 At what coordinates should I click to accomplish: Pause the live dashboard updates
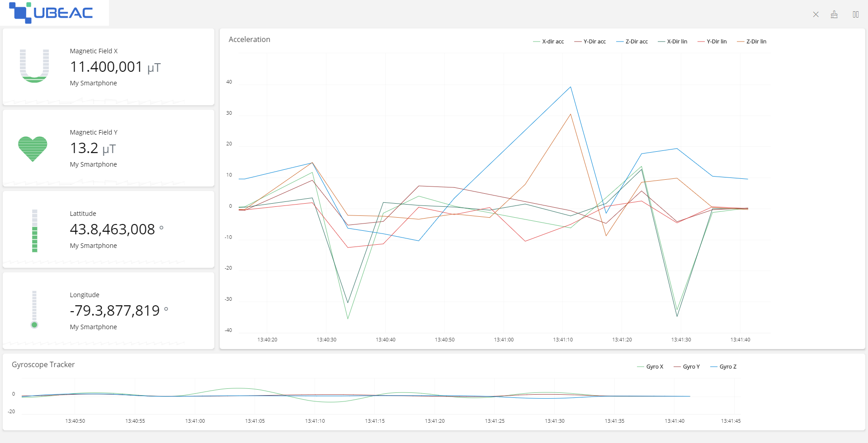[855, 14]
